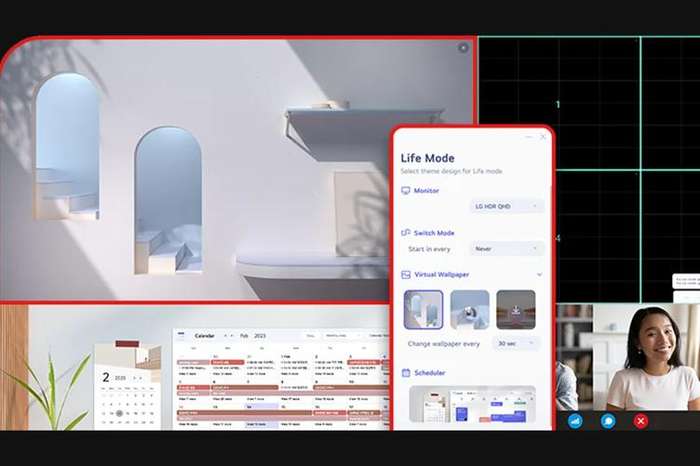Click the round button atop the wallpaper preview
The image size is (700, 466).
pyautogui.click(x=463, y=48)
